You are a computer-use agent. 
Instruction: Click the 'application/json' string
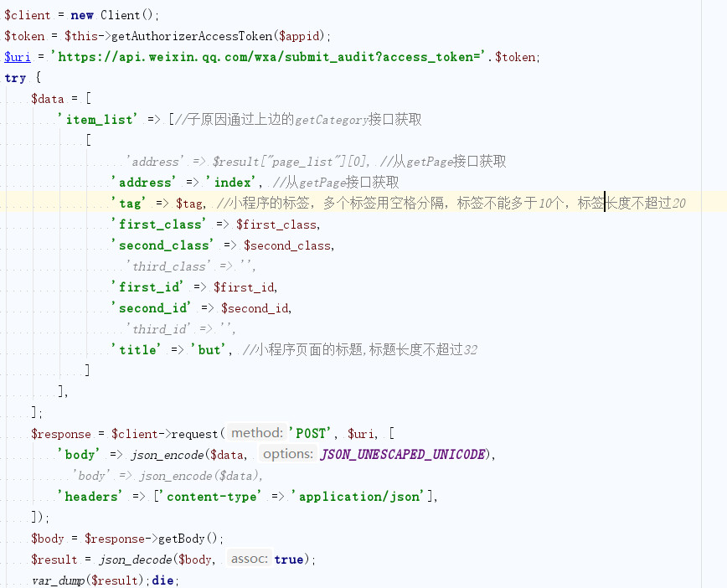click(x=358, y=497)
